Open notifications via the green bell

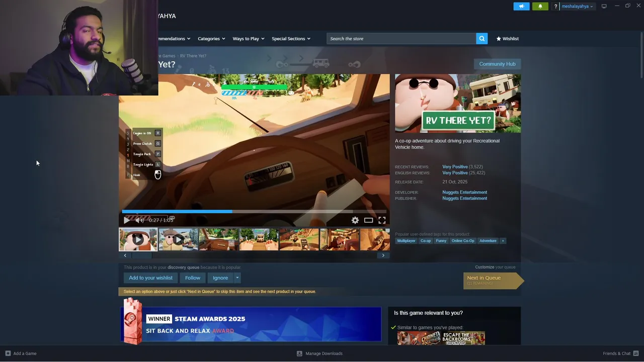[x=540, y=6]
